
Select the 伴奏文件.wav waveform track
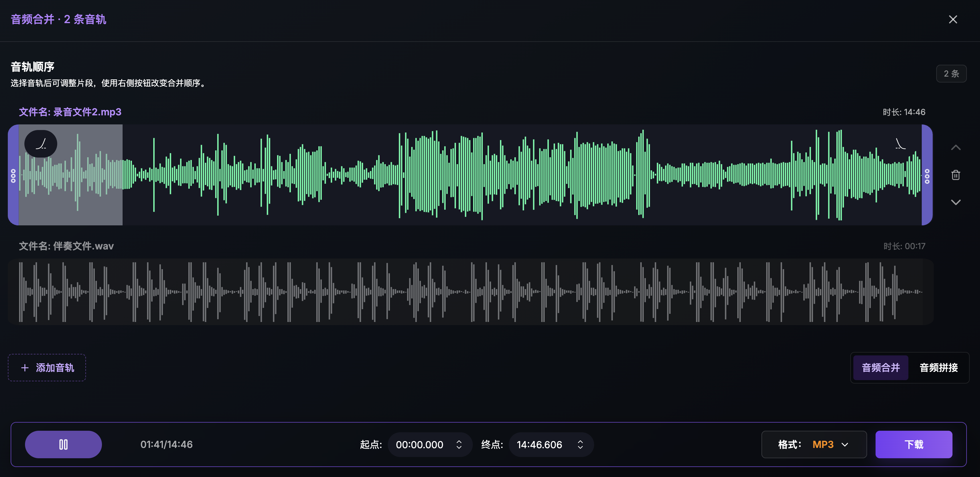tap(471, 292)
